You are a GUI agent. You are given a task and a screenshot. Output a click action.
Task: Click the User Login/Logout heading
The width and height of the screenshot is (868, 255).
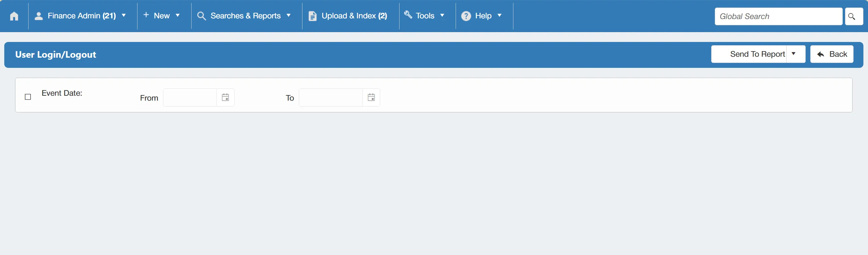tap(55, 54)
